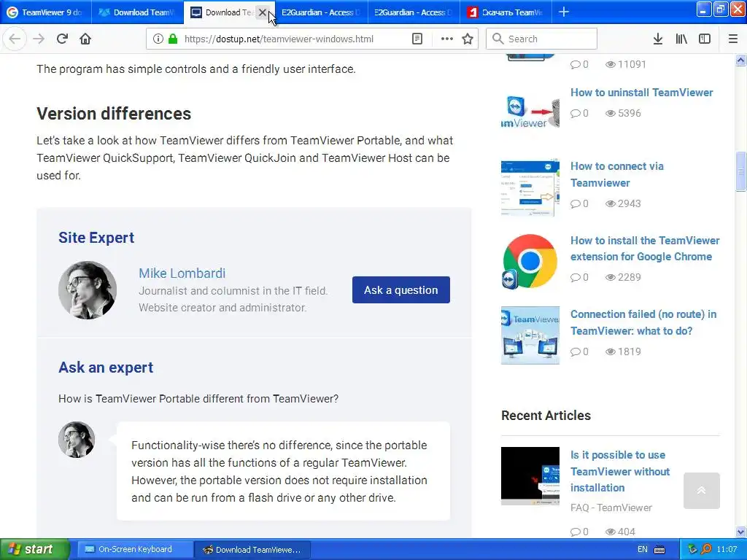The image size is (747, 560).
Task: Open Connection failed (no route) article
Action: (x=643, y=322)
